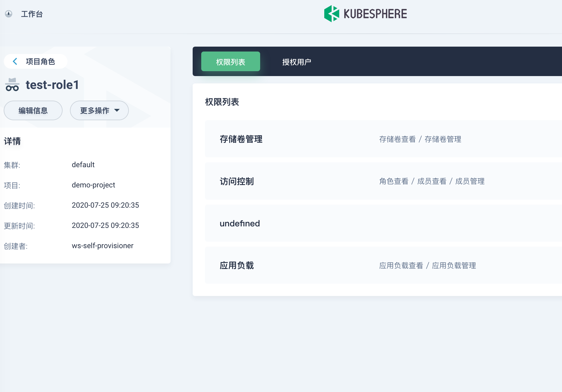Viewport: 562px width, 392px height.
Task: Click the role avatar icon next to test-role1
Action: click(x=12, y=85)
